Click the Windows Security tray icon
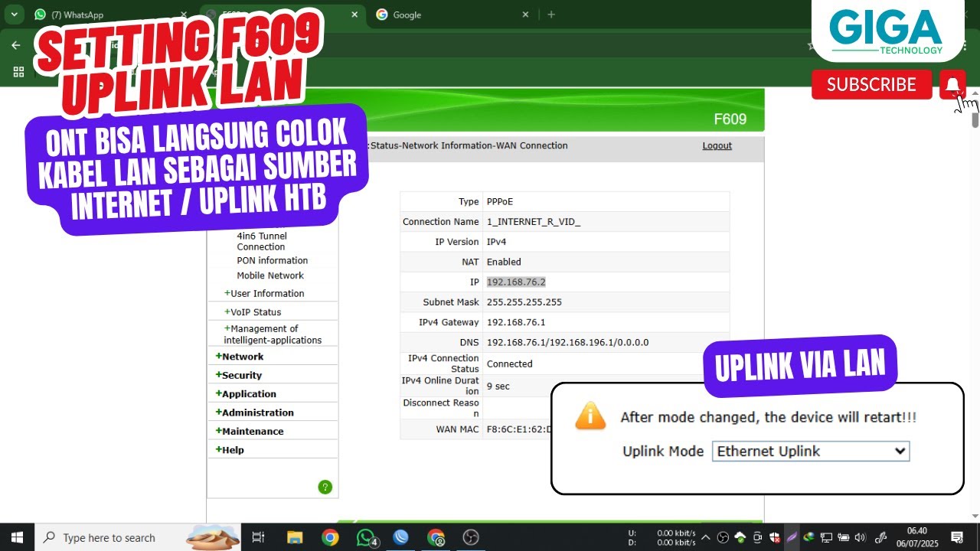The height and width of the screenshot is (551, 980). click(x=775, y=537)
